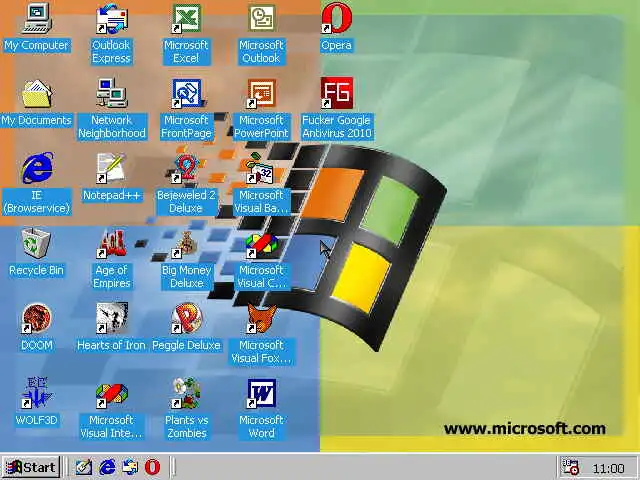Launch Internet Explorer from quick launch bar
The width and height of the screenshot is (640, 480).
click(x=107, y=467)
